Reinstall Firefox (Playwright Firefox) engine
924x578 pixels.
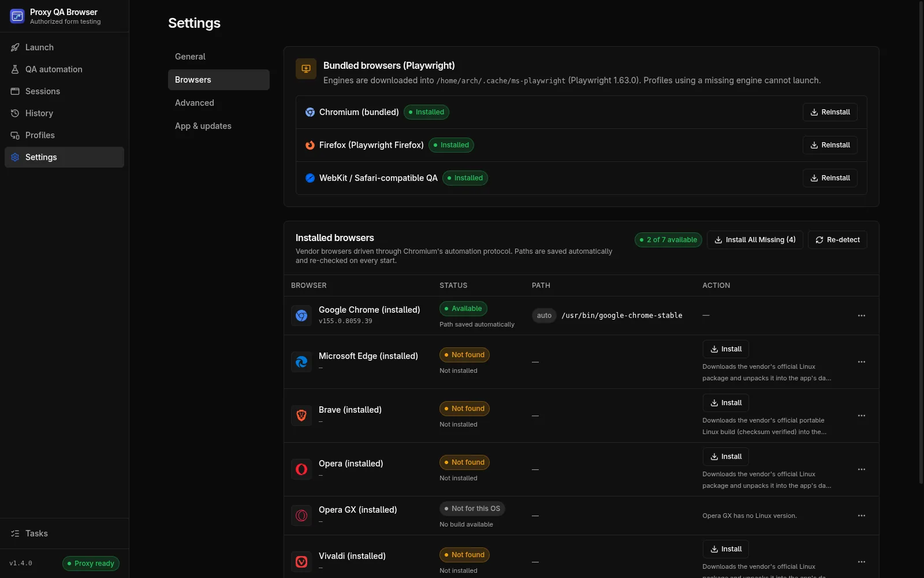tap(830, 145)
